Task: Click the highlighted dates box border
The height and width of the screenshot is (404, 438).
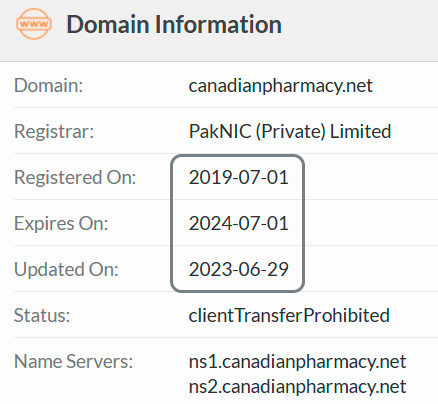Action: (171, 223)
